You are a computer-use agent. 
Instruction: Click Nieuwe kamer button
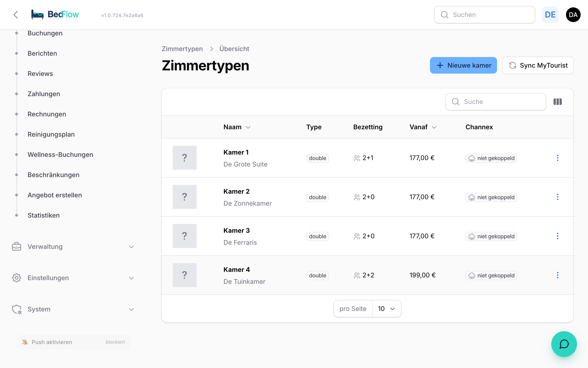point(463,65)
